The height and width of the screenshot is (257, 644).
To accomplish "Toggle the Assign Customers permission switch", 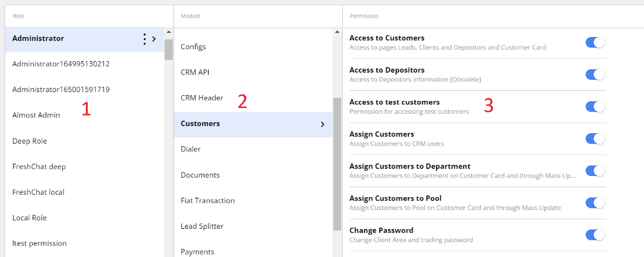I will coord(595,138).
